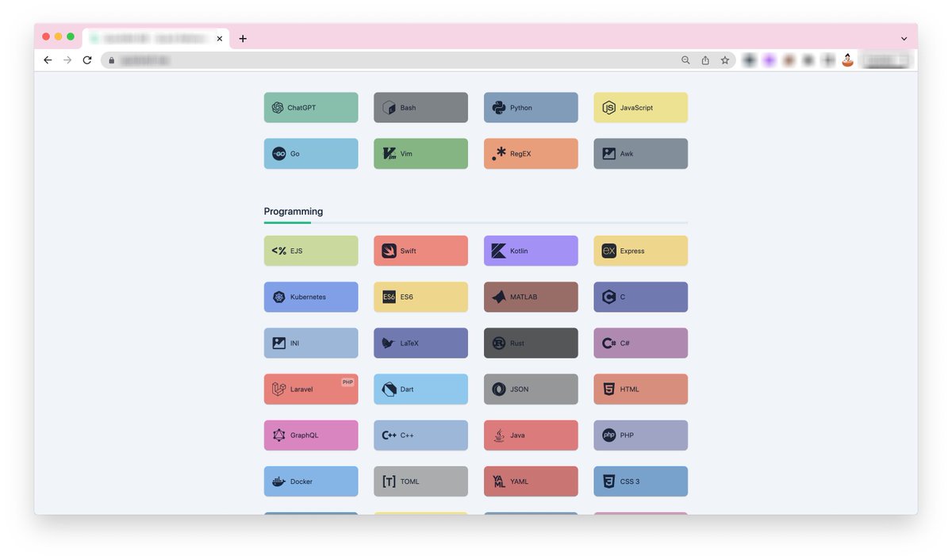
Task: Click the MATLAB logo icon
Action: click(499, 297)
